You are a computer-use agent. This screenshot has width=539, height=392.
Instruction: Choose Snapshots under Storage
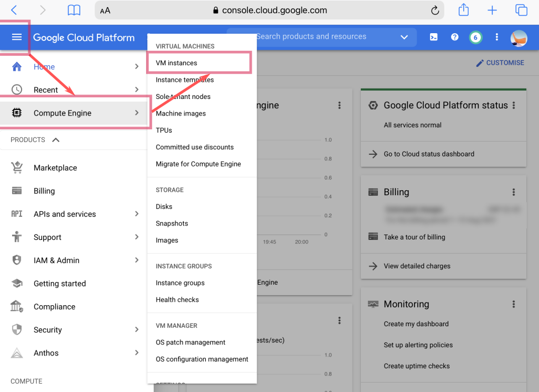(x=172, y=223)
